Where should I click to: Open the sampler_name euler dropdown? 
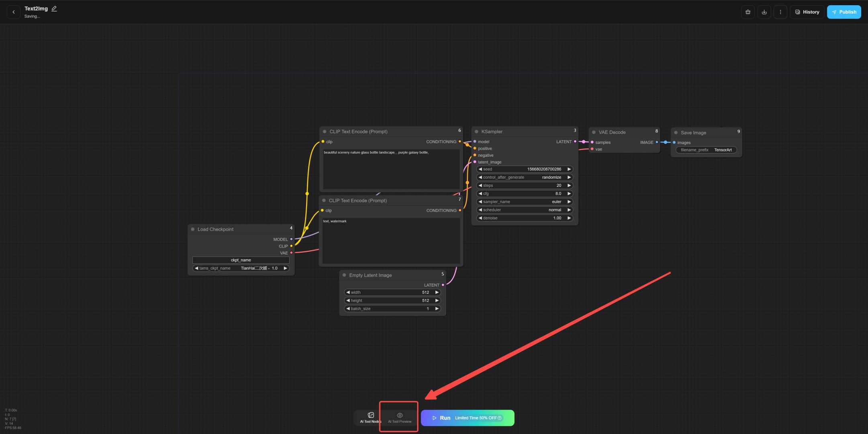click(524, 202)
